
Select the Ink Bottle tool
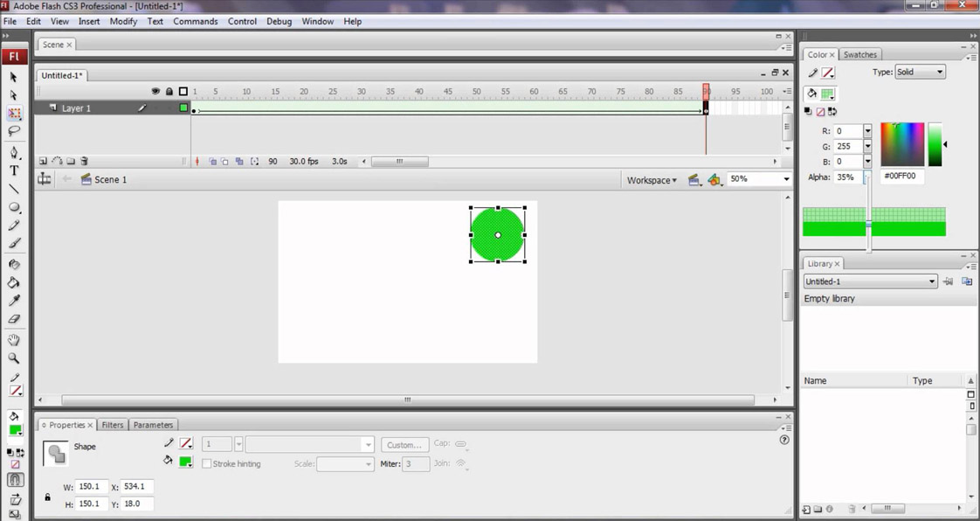(x=14, y=265)
